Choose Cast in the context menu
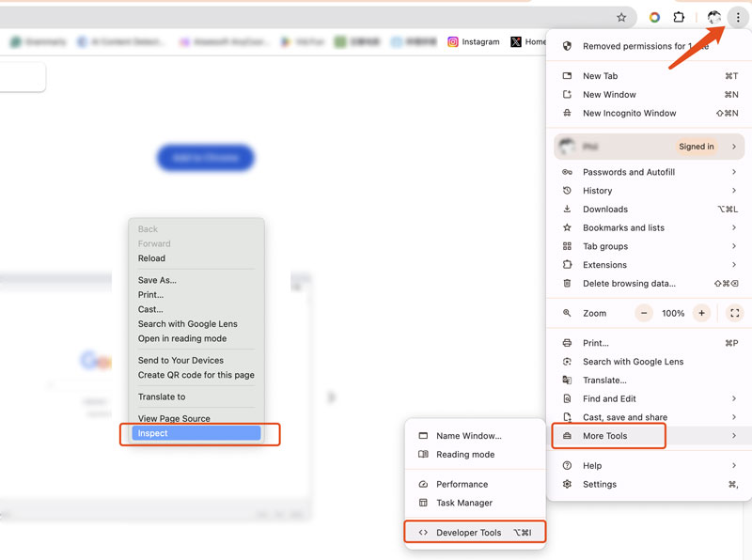752x560 pixels. [x=196, y=309]
